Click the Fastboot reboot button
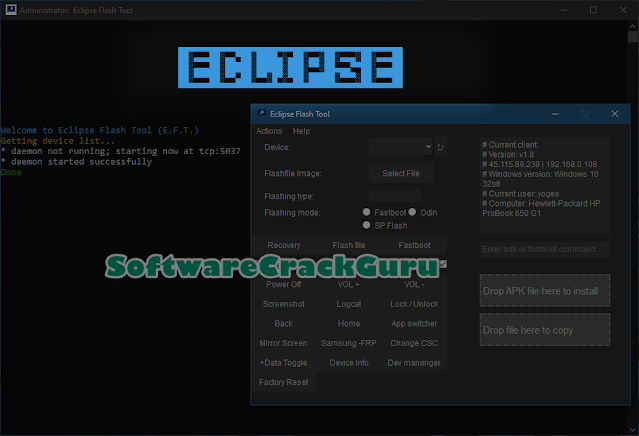 tap(414, 245)
